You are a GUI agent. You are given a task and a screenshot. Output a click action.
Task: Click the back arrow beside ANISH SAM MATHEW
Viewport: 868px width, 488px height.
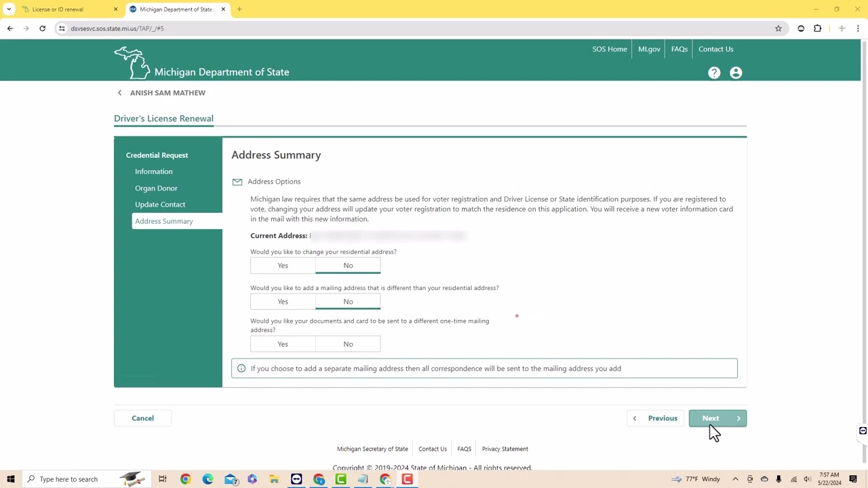(x=119, y=93)
